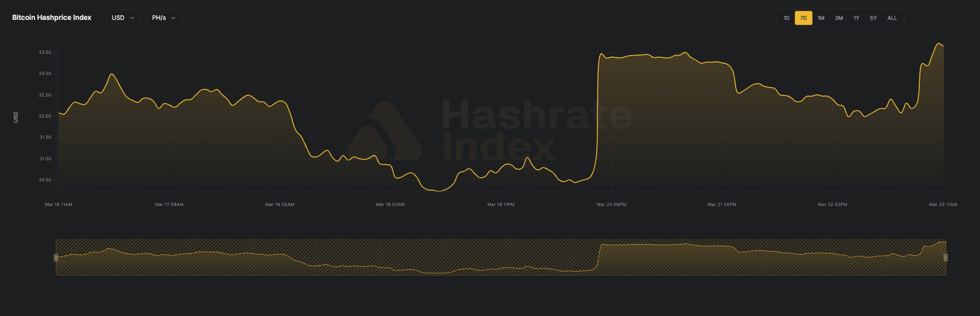Click the 33.50 y-axis value
This screenshot has height=316, width=980.
[45, 52]
